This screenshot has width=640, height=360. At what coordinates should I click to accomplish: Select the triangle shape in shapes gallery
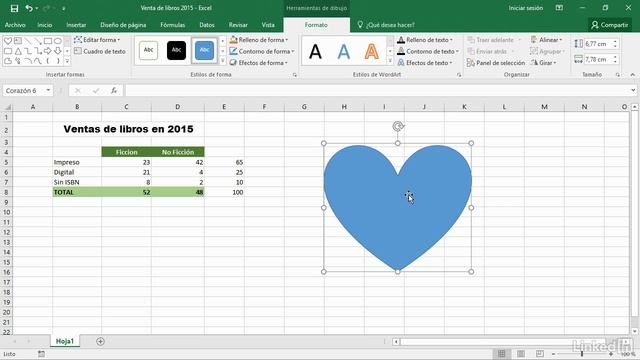click(18, 51)
